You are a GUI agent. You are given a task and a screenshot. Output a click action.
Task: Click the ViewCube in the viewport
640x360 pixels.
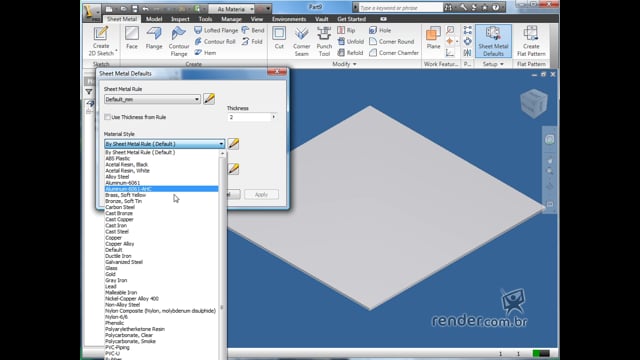click(534, 103)
